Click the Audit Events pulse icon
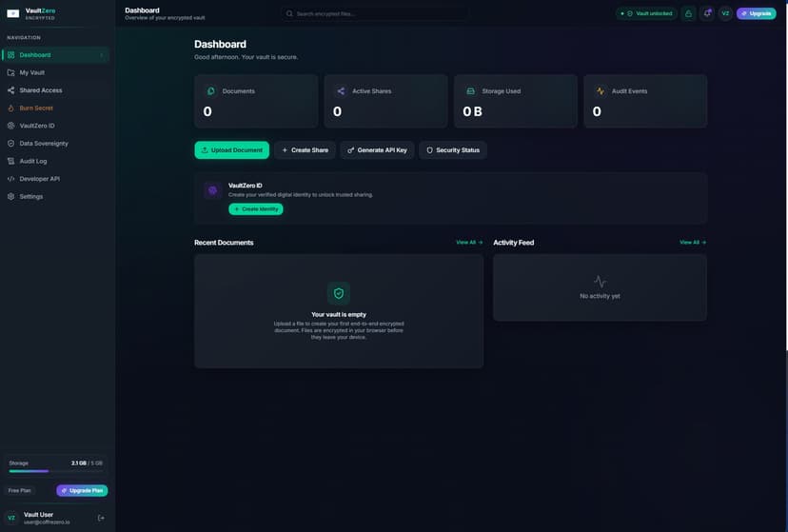This screenshot has height=532, width=788. pyautogui.click(x=601, y=91)
